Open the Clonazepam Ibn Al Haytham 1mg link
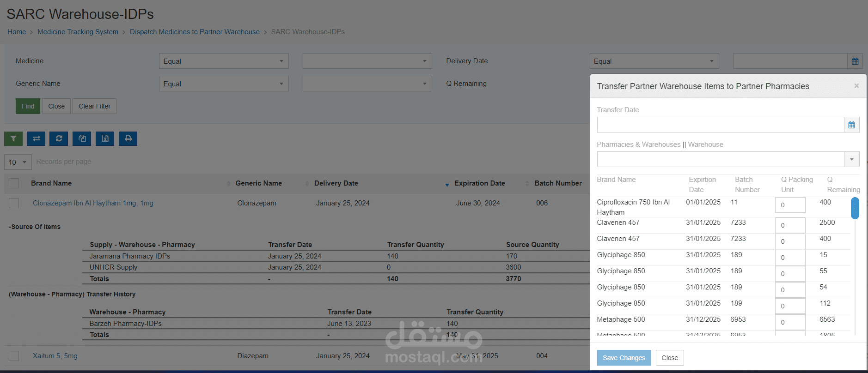Viewport: 868px width, 373px height. click(x=93, y=203)
